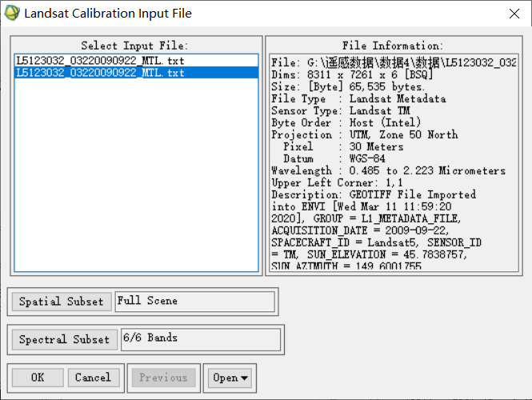Confirm with the OK button
The width and height of the screenshot is (532, 400).
click(x=38, y=378)
